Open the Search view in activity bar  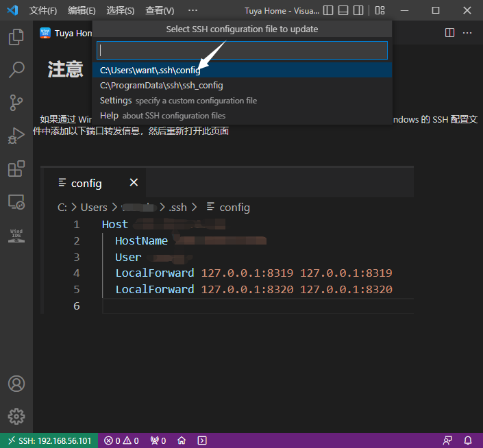[16, 70]
